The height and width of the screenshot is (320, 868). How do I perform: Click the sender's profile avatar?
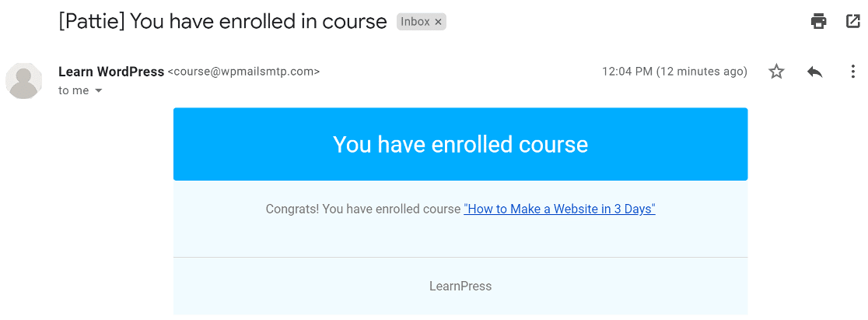pos(24,81)
